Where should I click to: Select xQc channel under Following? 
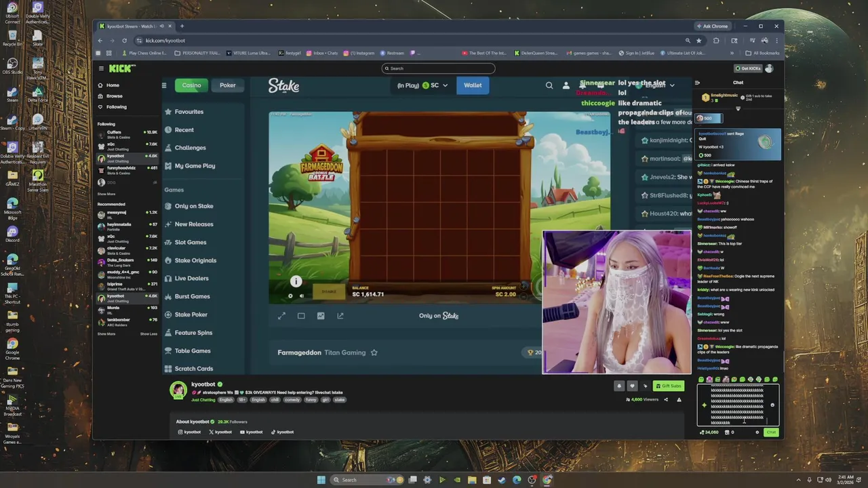127,146
